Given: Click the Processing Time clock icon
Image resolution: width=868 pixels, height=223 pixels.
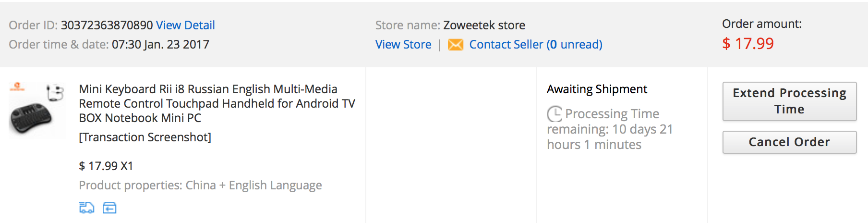Looking at the screenshot, I should pos(555,114).
